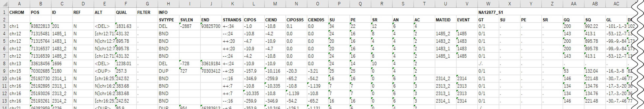Screen dimensions: 644x109
Task: Select column W via its header letter
Action: 488,4
